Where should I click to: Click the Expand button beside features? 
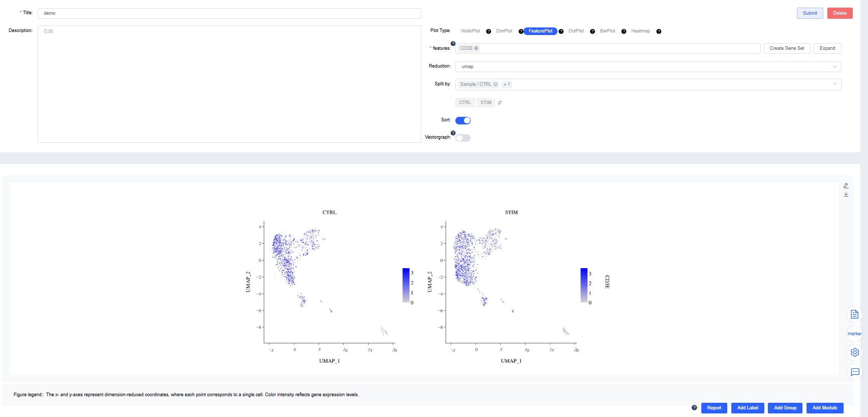tap(827, 48)
